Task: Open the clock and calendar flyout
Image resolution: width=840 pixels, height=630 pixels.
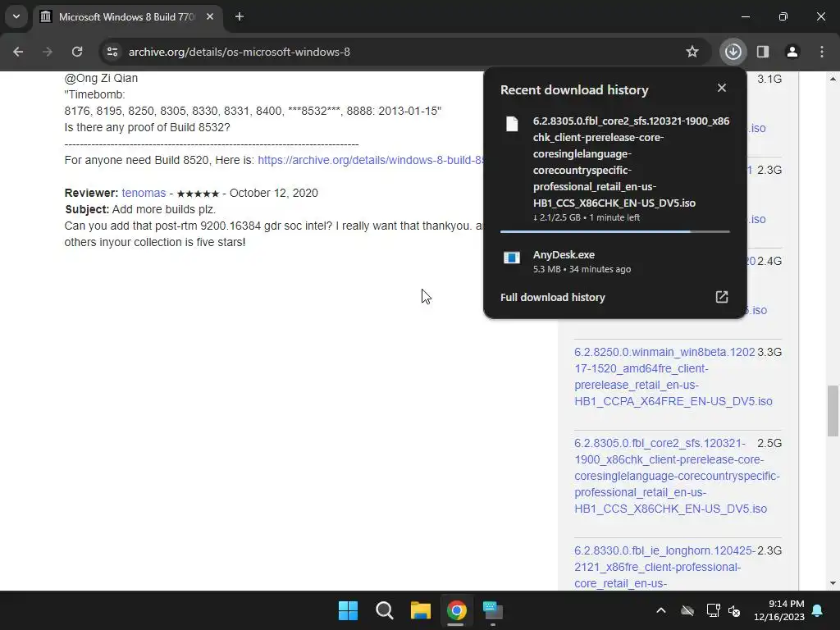Action: tap(779, 610)
